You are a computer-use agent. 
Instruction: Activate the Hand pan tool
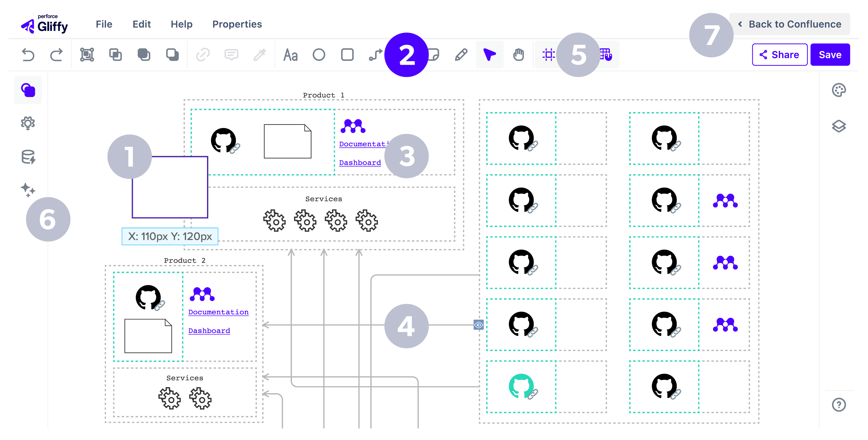tap(518, 55)
